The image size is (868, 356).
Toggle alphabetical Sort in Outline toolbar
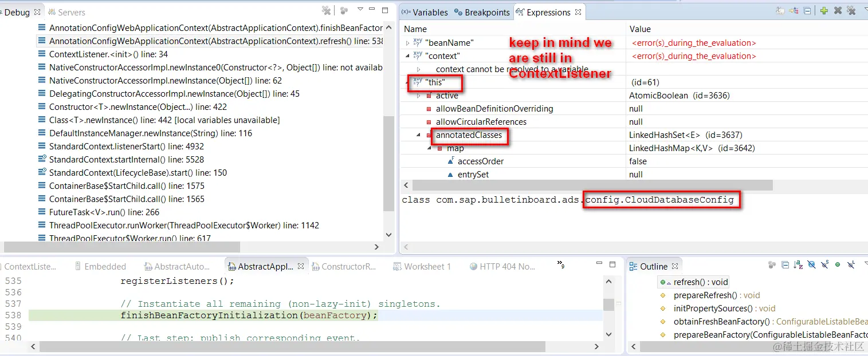[x=798, y=265]
